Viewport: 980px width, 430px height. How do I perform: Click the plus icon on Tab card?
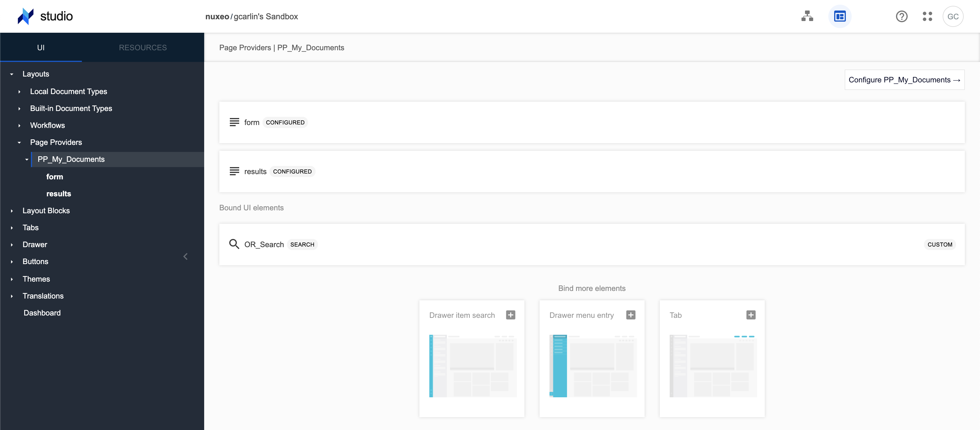click(x=751, y=315)
